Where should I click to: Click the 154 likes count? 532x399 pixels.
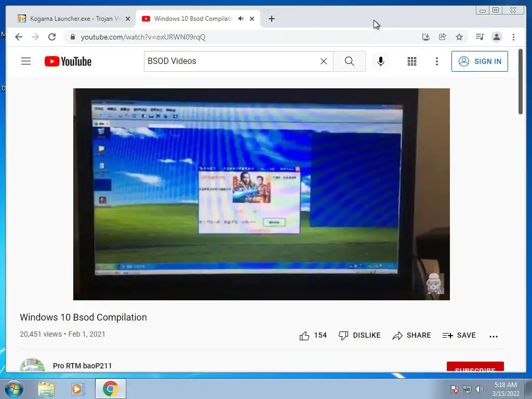320,335
